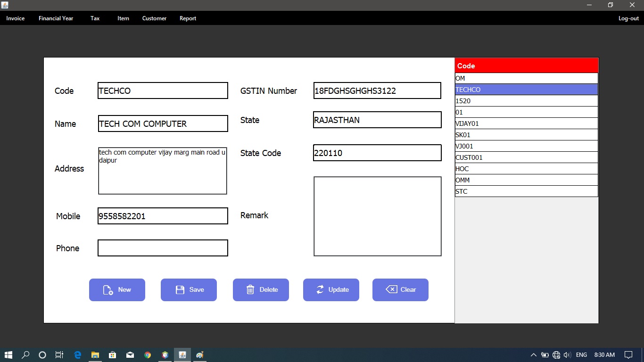This screenshot has height=362, width=644.
Task: Click Log-out in the top bar
Action: pos(628,18)
